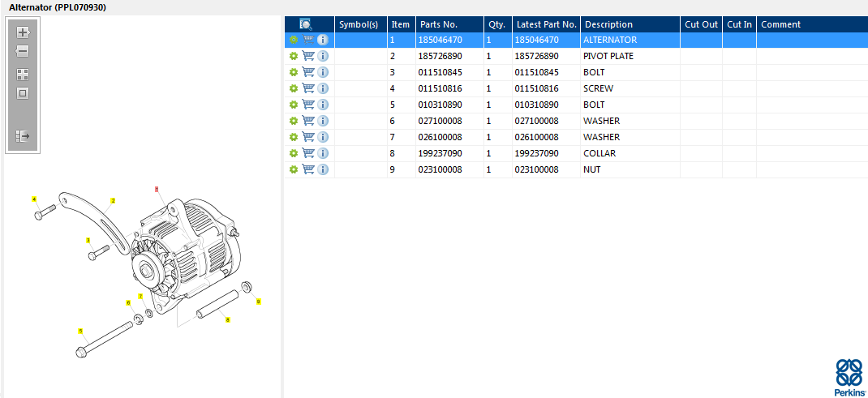This screenshot has height=398, width=868.
Task: Click part number 011510845 in Parts No. column
Action: pos(440,72)
